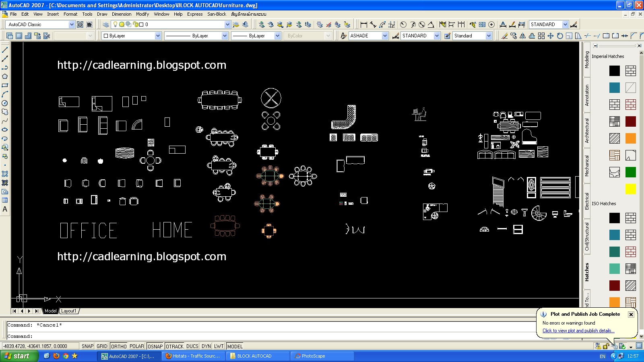Open the linetype ByLayer dropdown
Viewport: 644px width, 362px height.
pyautogui.click(x=225, y=36)
